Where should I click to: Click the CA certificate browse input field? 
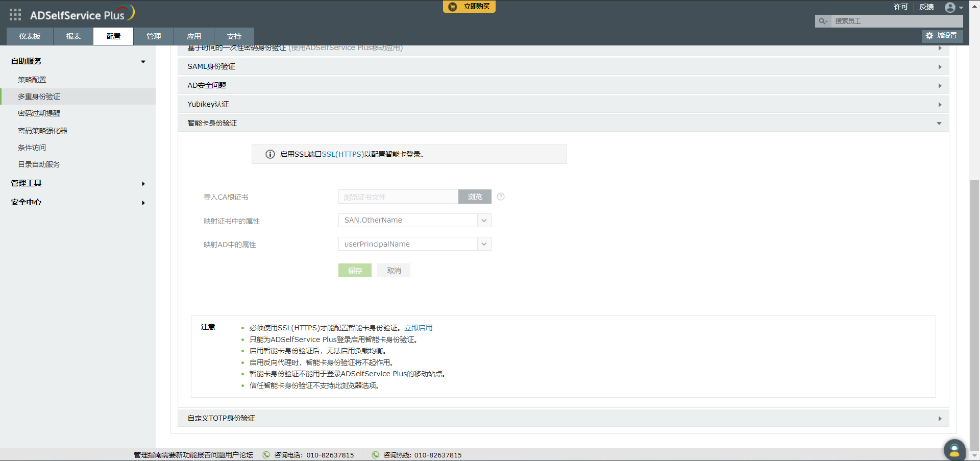pos(398,197)
